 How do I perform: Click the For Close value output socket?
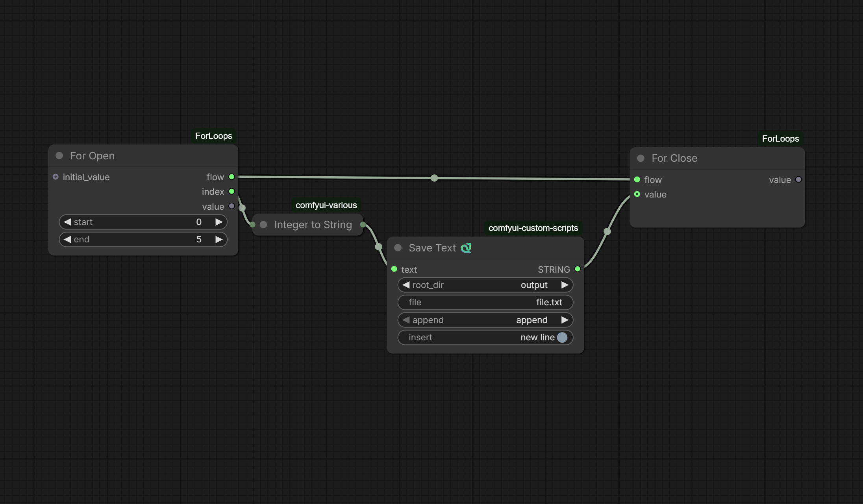(x=798, y=180)
